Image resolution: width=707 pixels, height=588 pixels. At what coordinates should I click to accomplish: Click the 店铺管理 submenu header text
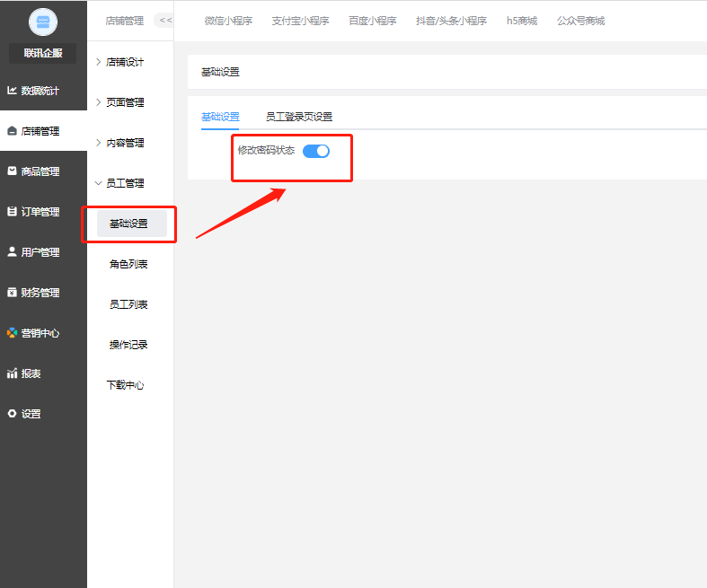pyautogui.click(x=125, y=21)
